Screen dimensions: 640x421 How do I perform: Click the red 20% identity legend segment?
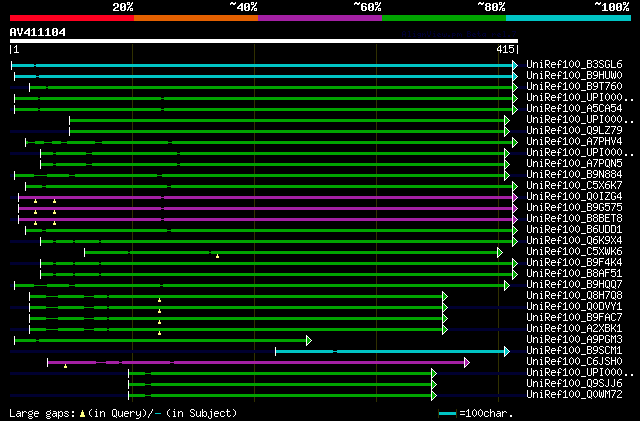(x=71, y=17)
